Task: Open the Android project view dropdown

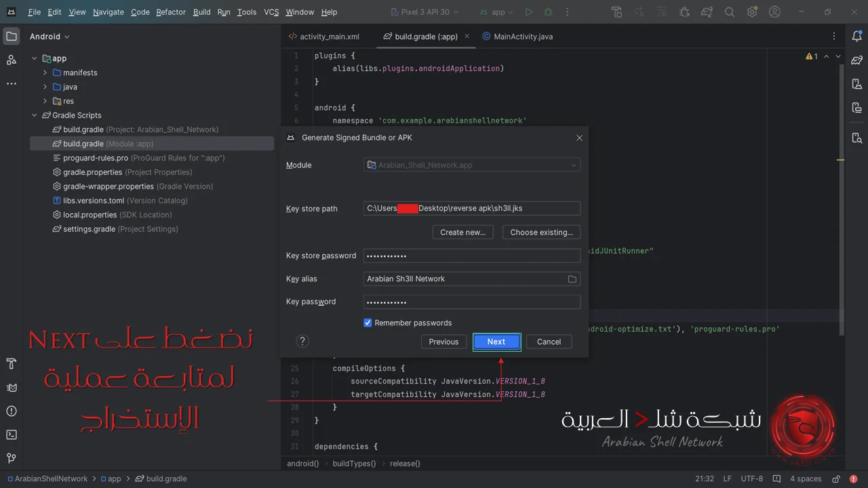Action: 50,37
